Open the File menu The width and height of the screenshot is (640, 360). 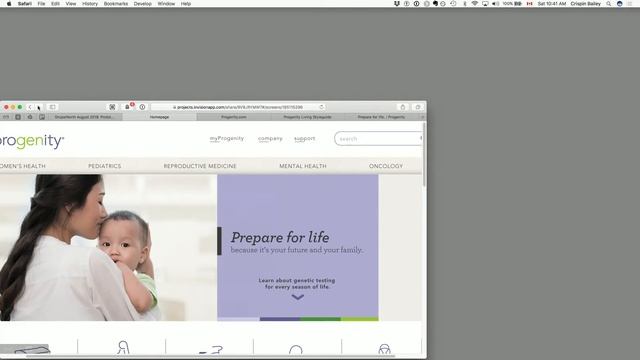click(x=41, y=4)
